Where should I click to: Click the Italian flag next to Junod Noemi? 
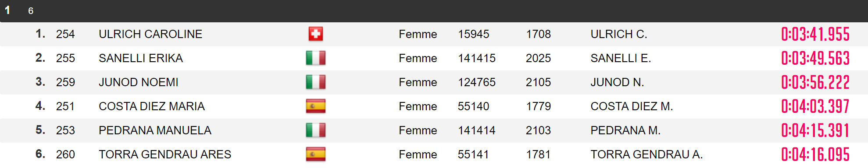(316, 82)
